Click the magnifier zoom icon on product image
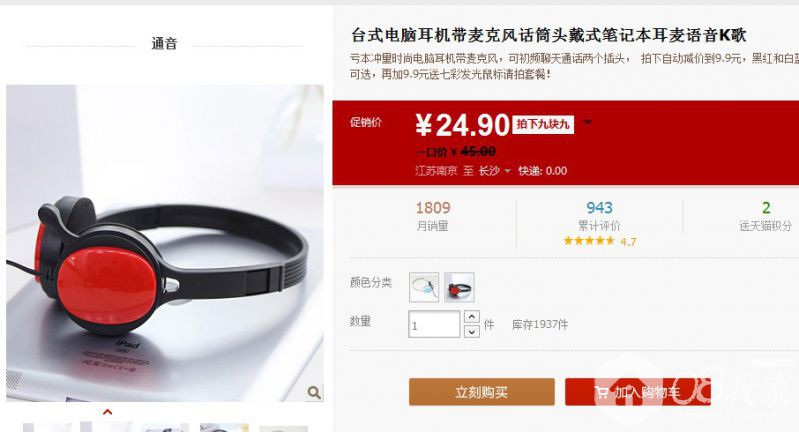Image resolution: width=799 pixels, height=432 pixels. point(314,392)
